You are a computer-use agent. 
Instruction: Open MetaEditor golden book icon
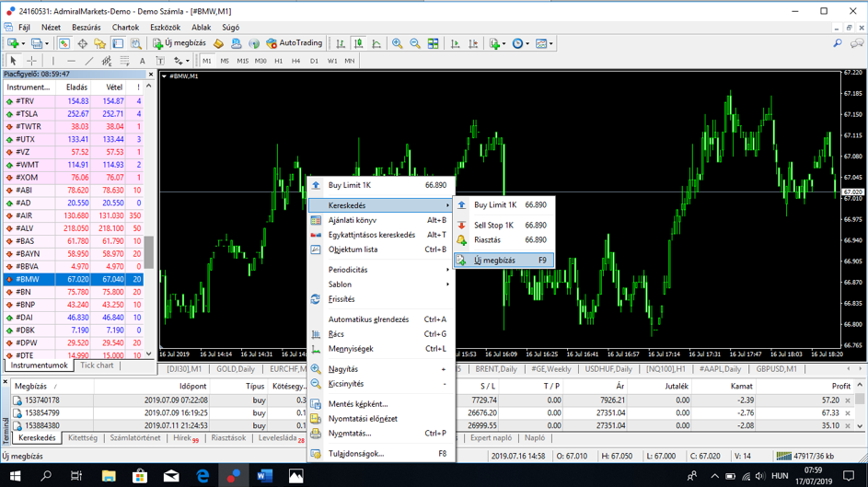219,43
